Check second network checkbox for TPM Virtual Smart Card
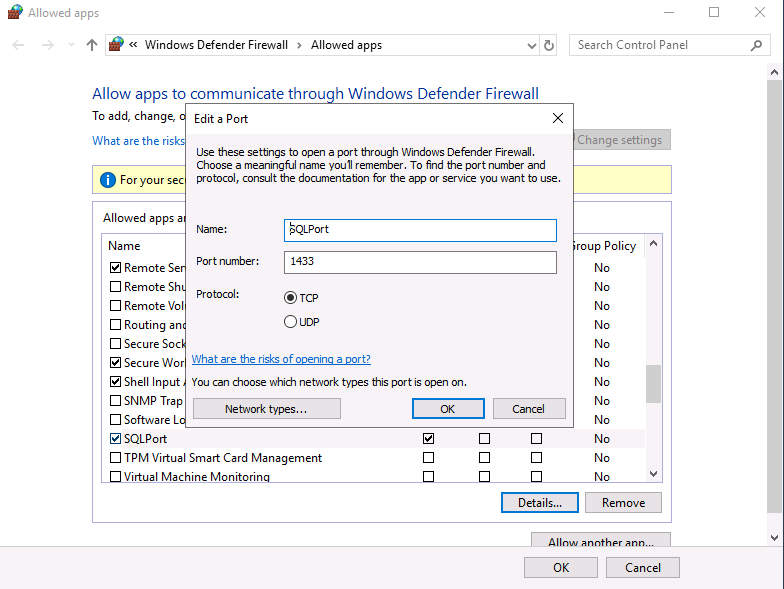784x589 pixels. [484, 458]
